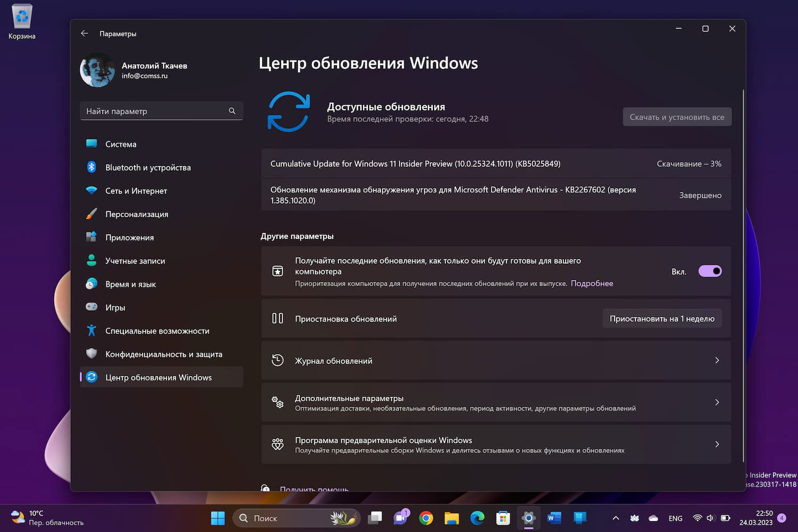Image resolution: width=798 pixels, height=532 pixels.
Task: Focus the Найти параметр search field
Action: click(x=161, y=111)
